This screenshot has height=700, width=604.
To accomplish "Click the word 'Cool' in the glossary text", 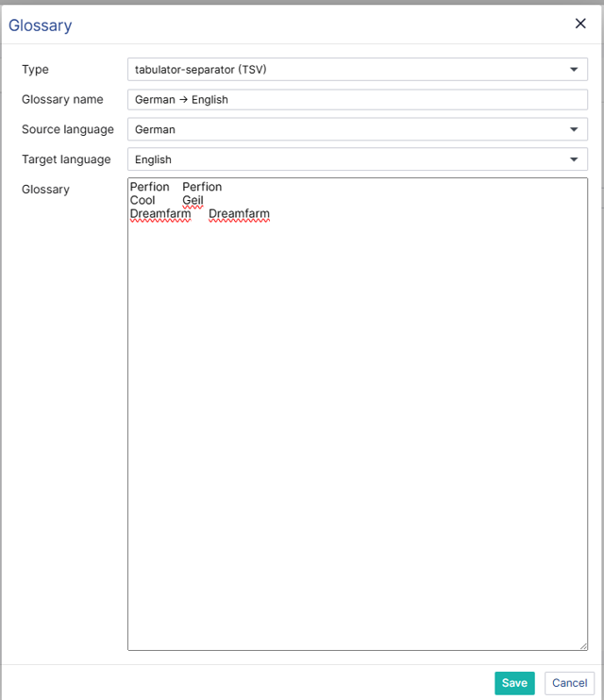I will (143, 200).
